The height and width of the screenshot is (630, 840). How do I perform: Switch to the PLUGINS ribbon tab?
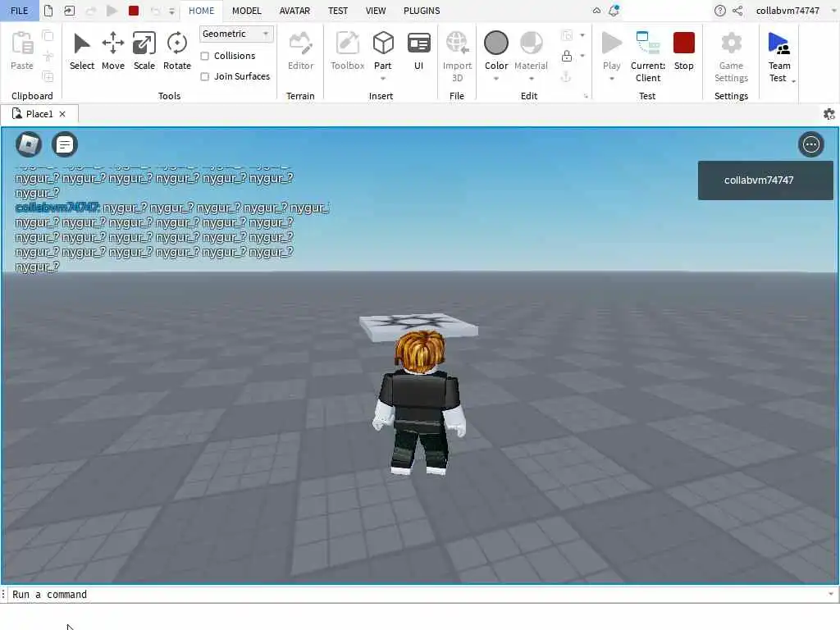click(x=422, y=10)
